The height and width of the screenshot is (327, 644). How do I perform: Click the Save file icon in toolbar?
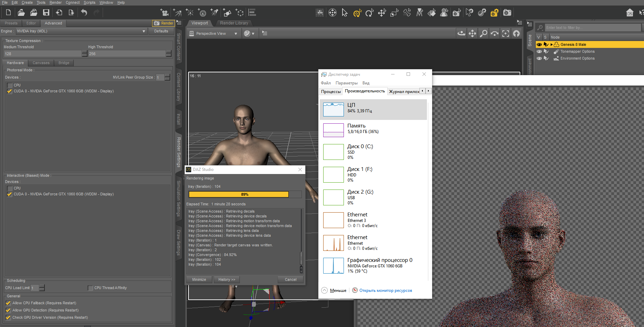tap(46, 13)
